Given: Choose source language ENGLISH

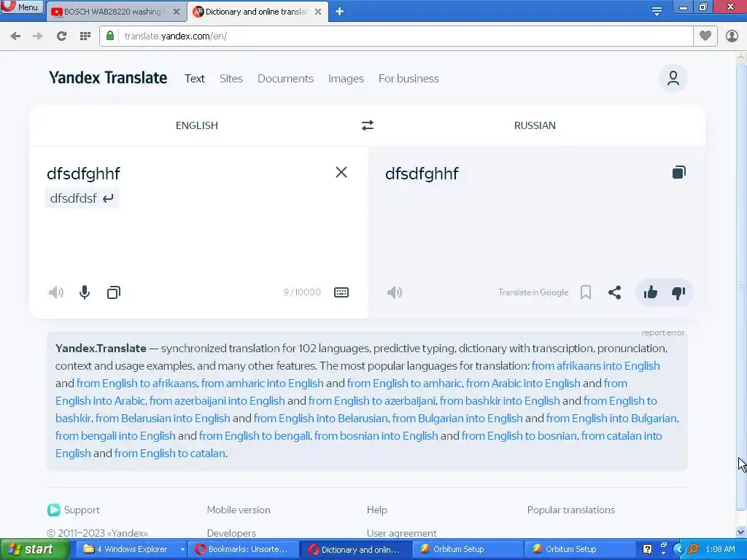Looking at the screenshot, I should (x=197, y=125).
